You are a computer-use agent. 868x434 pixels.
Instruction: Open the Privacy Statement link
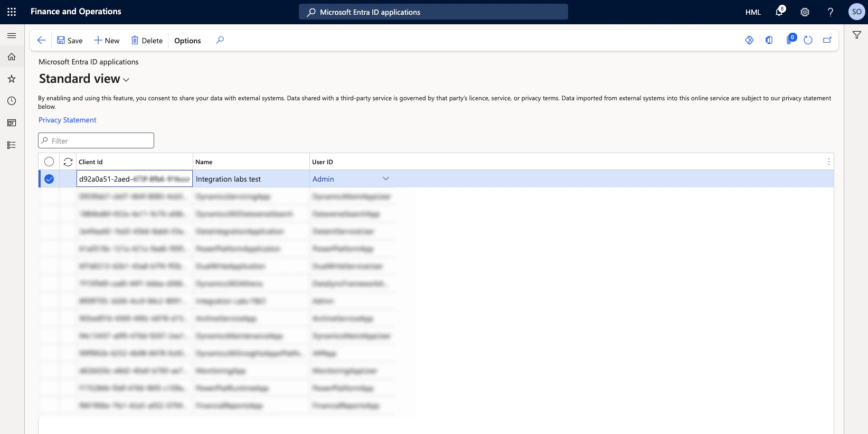click(x=68, y=120)
